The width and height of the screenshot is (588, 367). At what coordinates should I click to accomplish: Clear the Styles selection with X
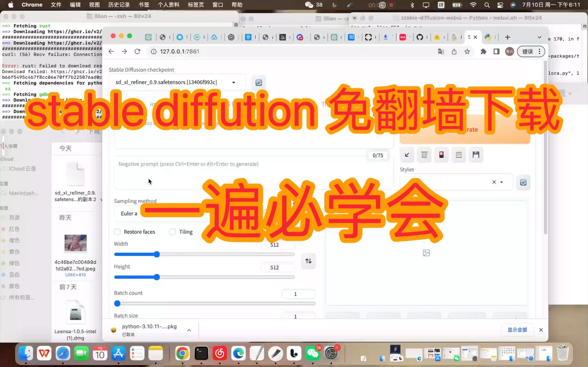click(494, 182)
